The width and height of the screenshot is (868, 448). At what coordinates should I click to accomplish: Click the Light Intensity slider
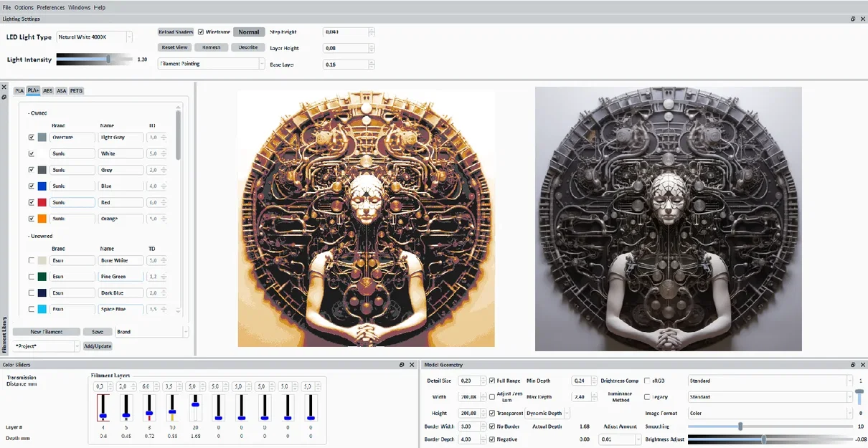point(95,59)
